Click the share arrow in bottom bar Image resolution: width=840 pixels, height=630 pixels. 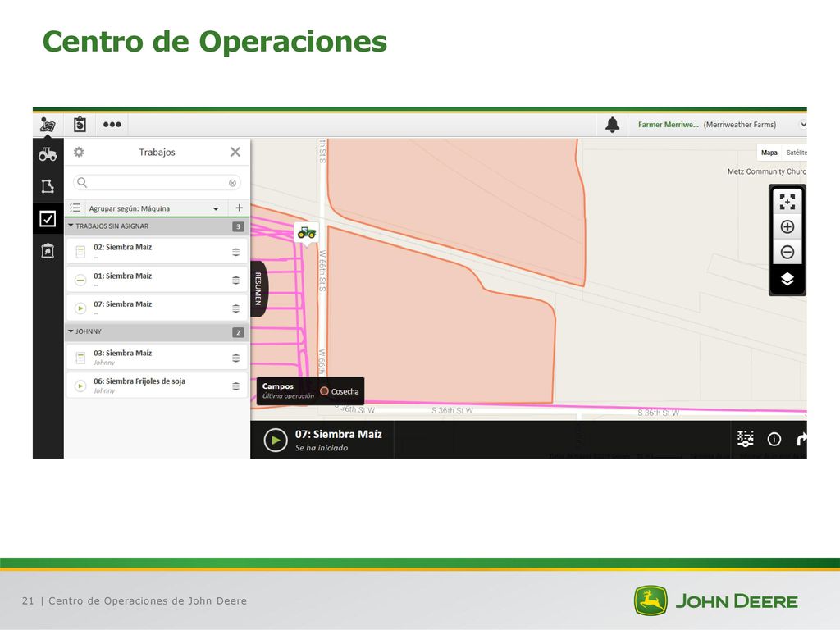(x=801, y=440)
